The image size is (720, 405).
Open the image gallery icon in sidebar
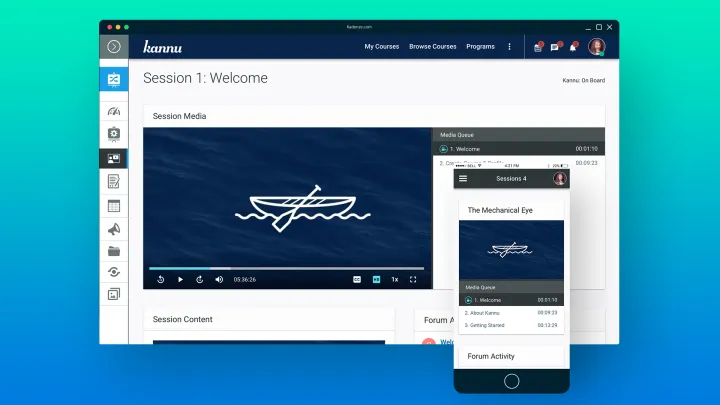[114, 294]
